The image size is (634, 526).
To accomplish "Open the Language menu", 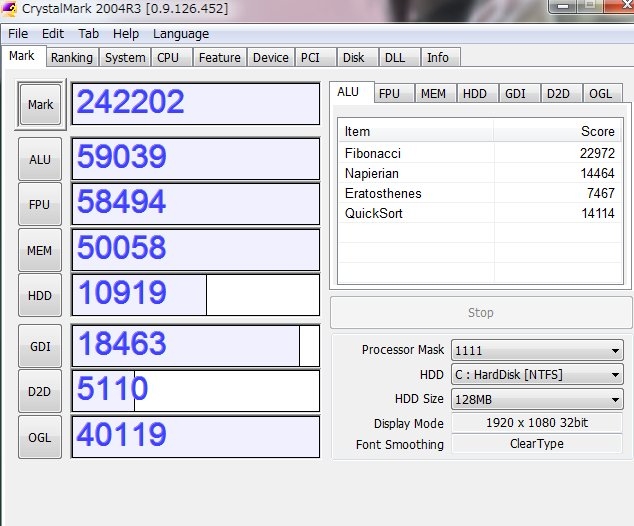I will click(x=181, y=34).
